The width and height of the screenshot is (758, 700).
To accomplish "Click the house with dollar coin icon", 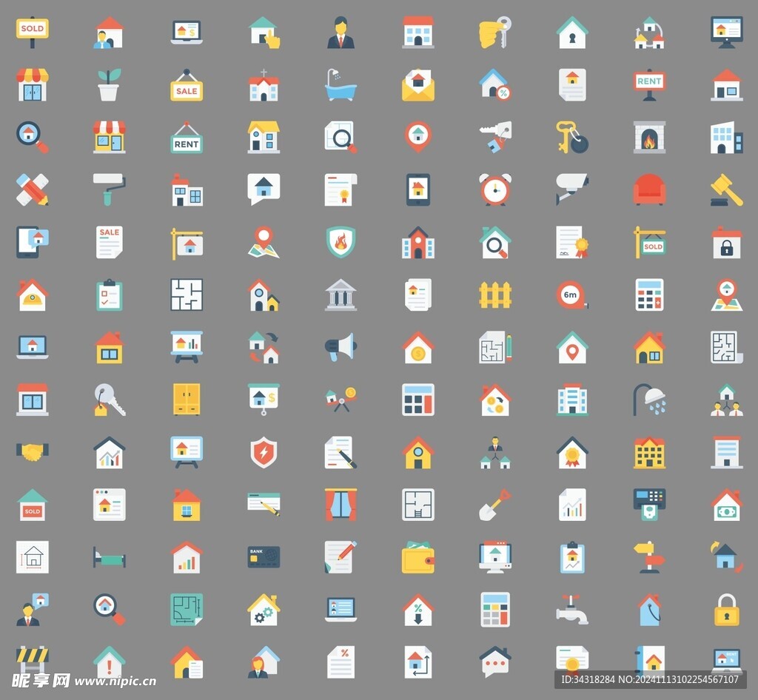I will point(418,347).
